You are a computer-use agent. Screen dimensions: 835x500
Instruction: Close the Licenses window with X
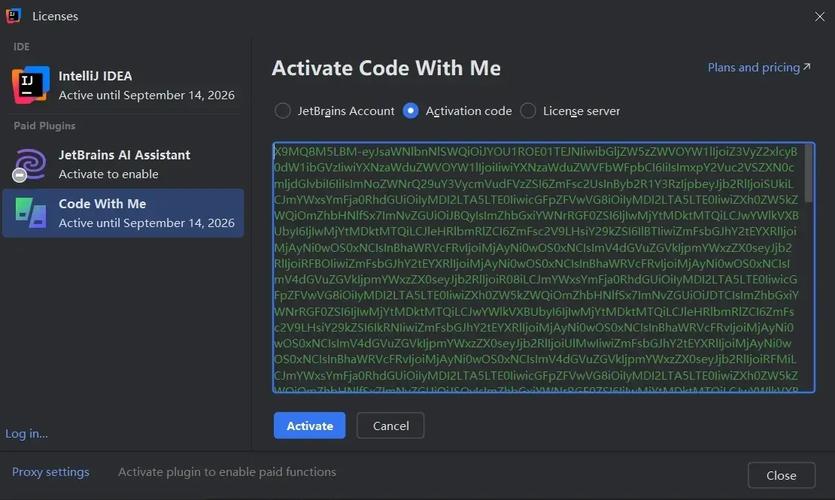click(x=820, y=16)
